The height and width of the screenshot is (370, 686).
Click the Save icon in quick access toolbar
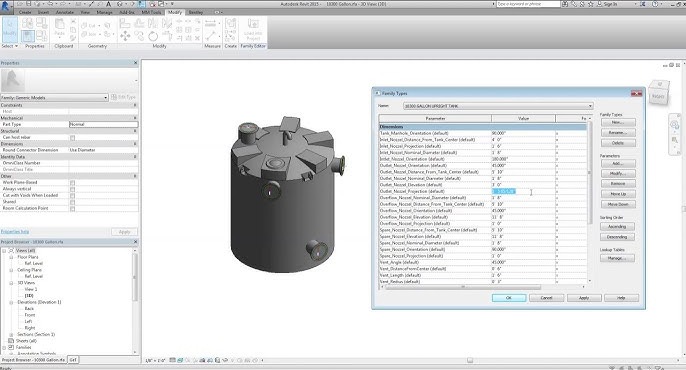(29, 4)
